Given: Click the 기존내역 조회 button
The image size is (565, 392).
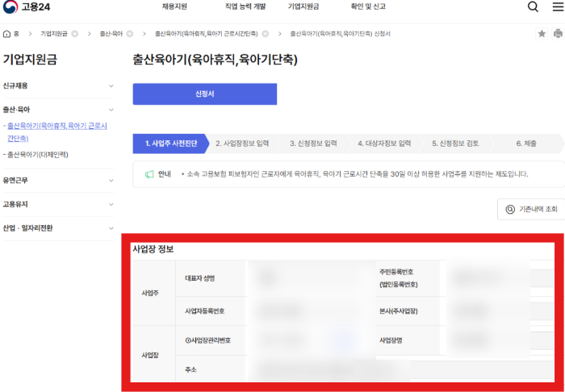Looking at the screenshot, I should (x=531, y=209).
